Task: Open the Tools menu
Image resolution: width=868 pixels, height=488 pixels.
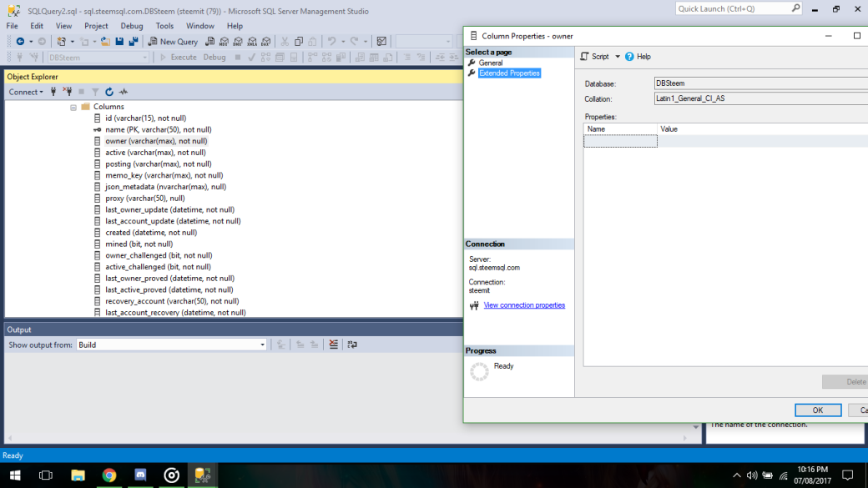Action: (x=164, y=26)
